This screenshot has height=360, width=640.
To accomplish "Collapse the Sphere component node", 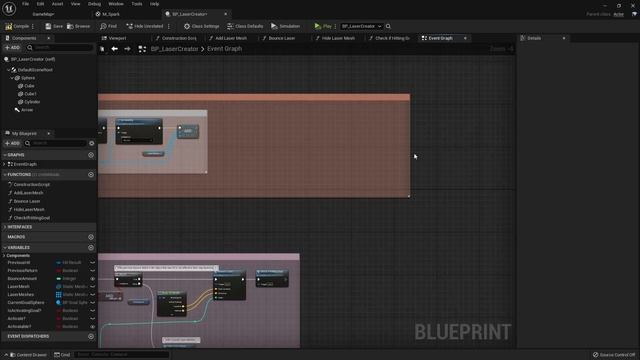I will pos(12,78).
